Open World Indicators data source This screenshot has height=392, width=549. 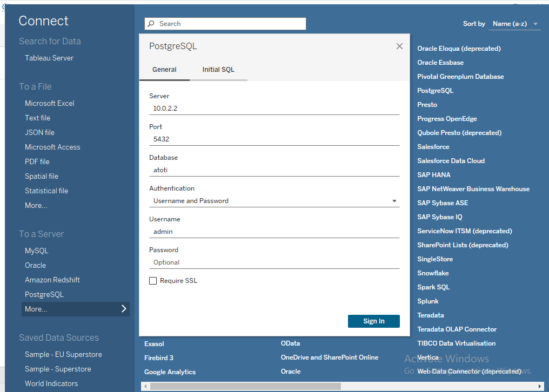point(51,383)
